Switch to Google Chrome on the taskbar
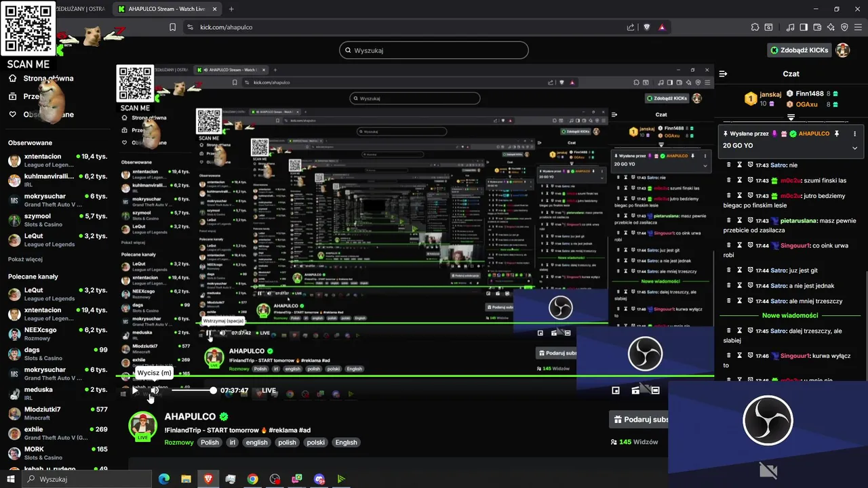 point(252,479)
